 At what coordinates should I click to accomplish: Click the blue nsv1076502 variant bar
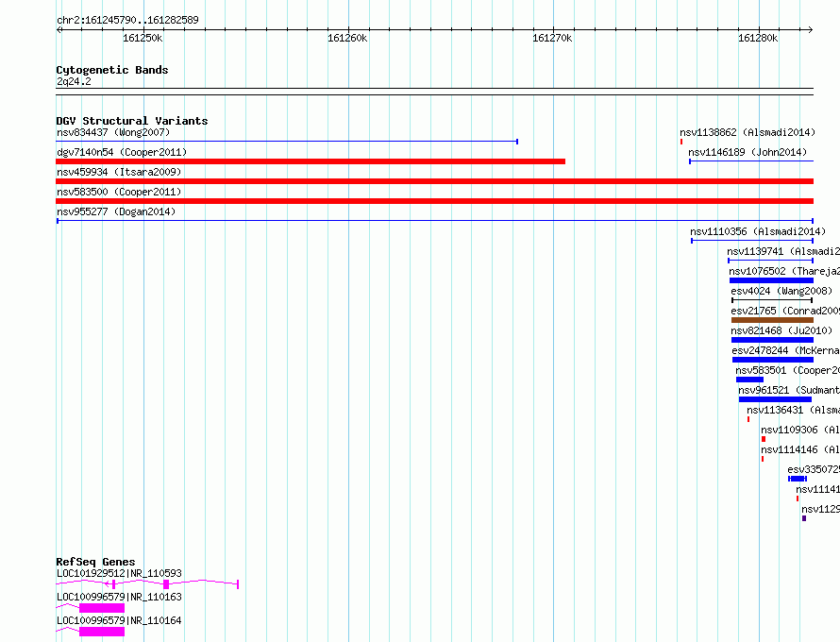point(770,280)
